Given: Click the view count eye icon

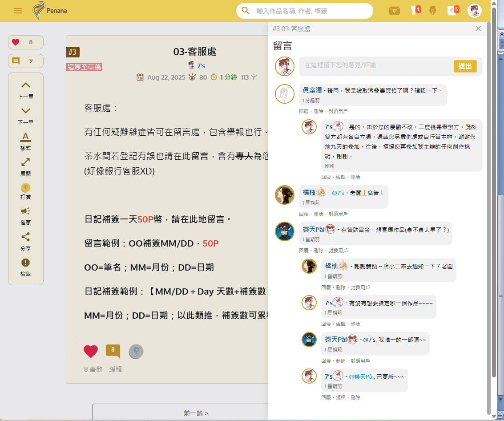Looking at the screenshot, I should [192, 77].
